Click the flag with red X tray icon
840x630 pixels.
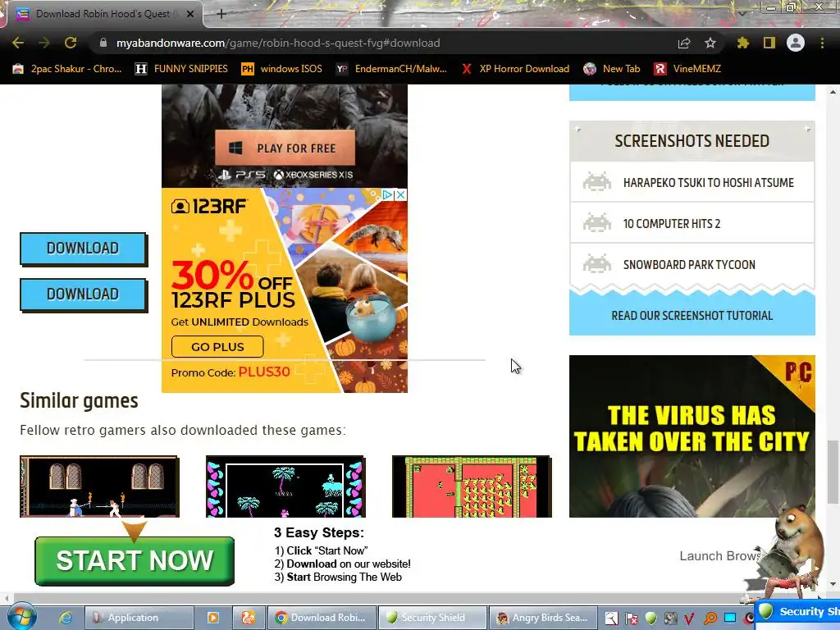click(631, 619)
